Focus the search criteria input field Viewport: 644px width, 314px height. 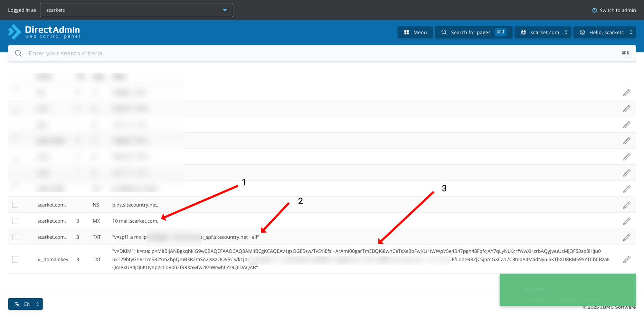click(322, 53)
